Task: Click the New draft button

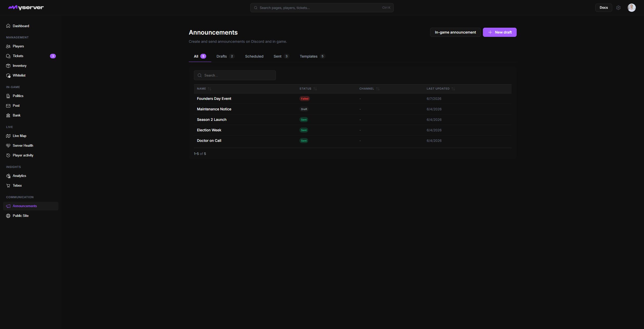Action: click(500, 32)
